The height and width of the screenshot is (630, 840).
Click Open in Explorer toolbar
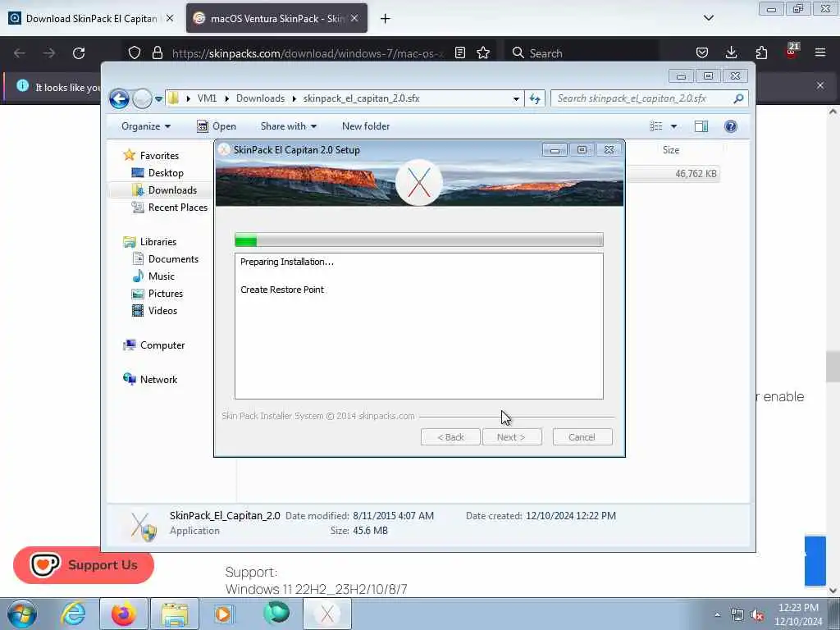217,126
